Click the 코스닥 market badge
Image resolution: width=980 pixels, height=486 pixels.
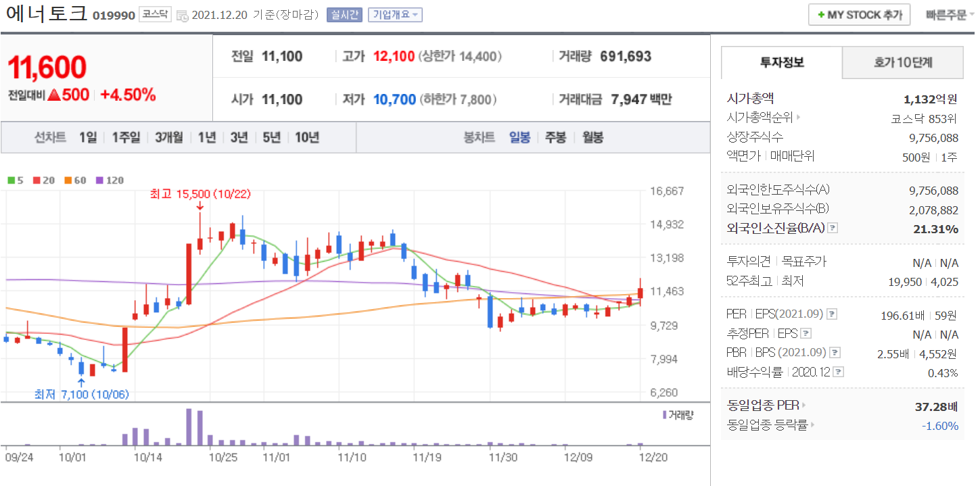(x=156, y=15)
